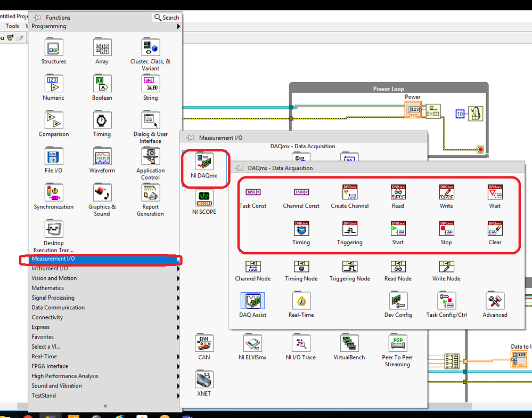Select the DAQmx Create Channel VI
532x418 pixels.
[350, 192]
